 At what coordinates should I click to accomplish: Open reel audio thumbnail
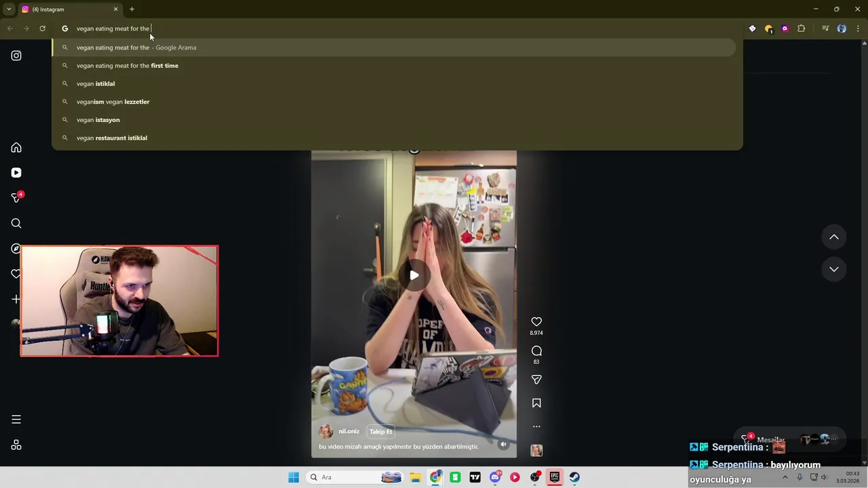pyautogui.click(x=536, y=450)
